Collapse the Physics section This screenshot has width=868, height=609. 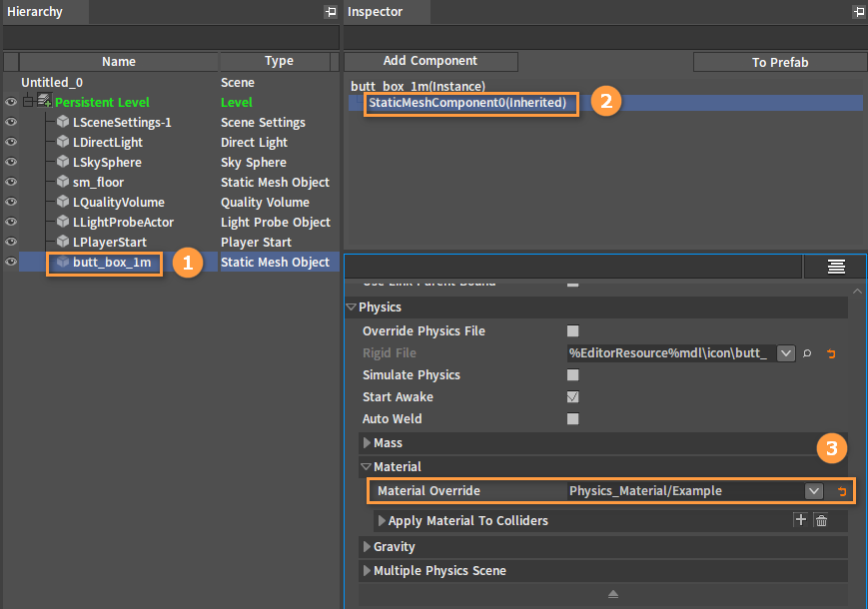(x=351, y=306)
